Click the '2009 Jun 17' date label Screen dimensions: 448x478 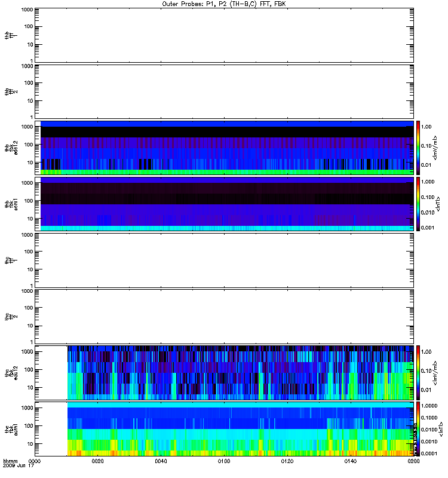[x=19, y=466]
